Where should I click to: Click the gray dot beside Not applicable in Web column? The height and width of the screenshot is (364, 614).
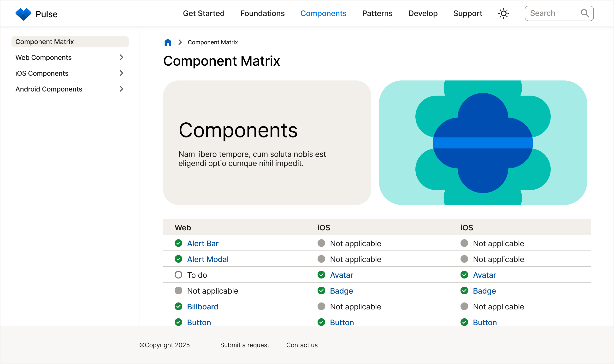pos(178,290)
